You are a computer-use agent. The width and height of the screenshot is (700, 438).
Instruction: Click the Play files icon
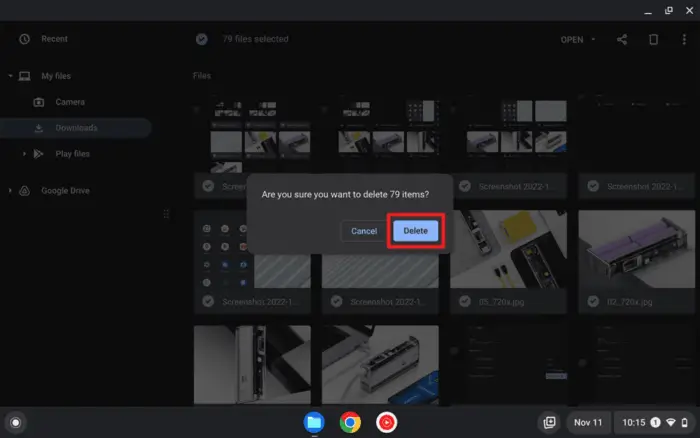point(38,154)
